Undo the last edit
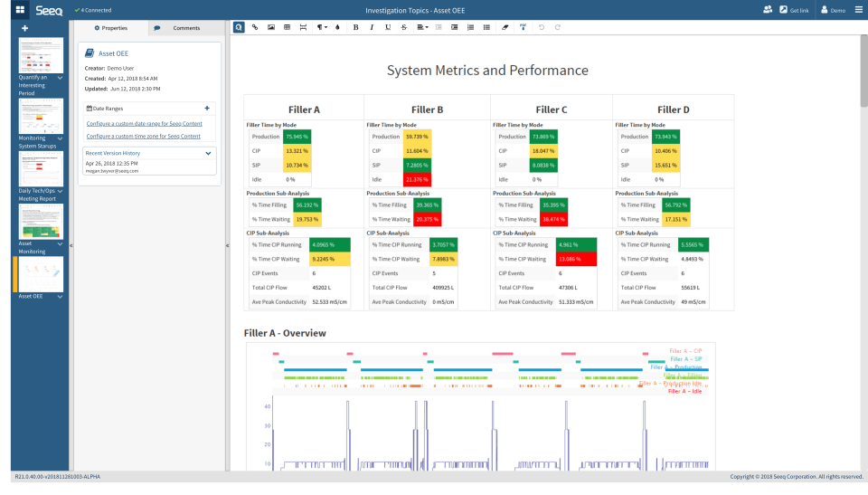Screen dimensions: 868x495 (542, 27)
